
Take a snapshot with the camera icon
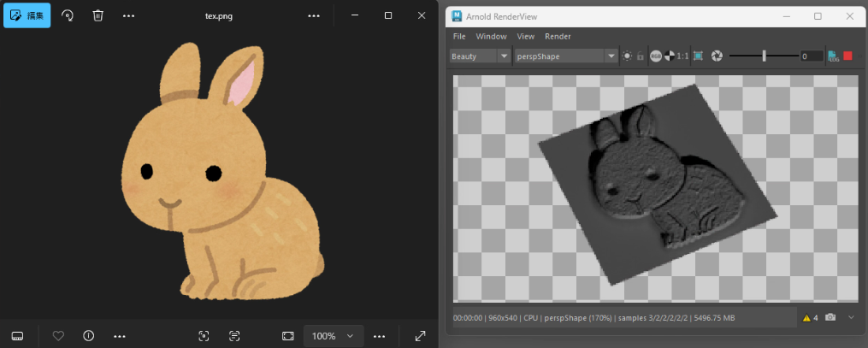coord(830,317)
